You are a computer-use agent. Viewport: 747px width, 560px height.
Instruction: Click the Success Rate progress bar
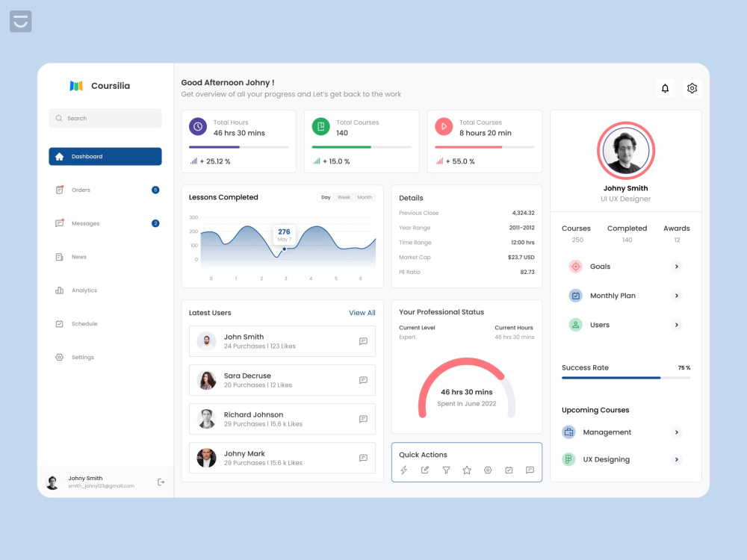626,378
